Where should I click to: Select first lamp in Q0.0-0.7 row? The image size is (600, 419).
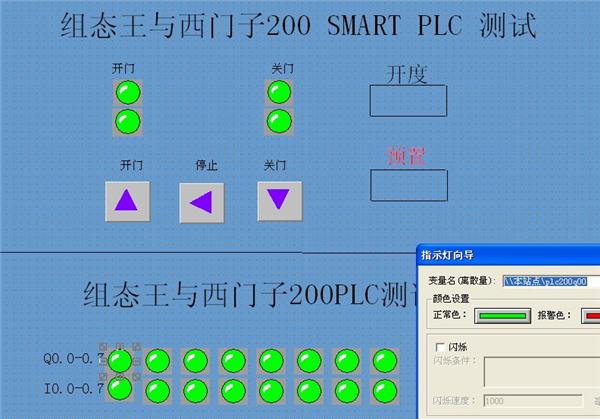coord(120,361)
